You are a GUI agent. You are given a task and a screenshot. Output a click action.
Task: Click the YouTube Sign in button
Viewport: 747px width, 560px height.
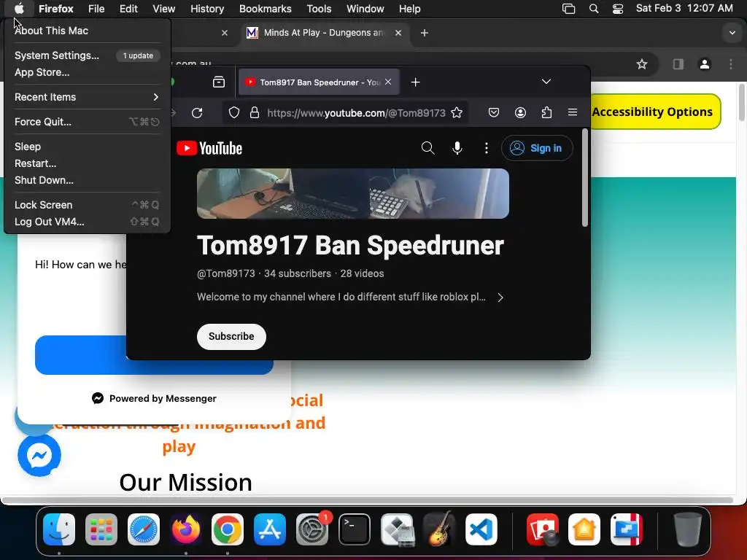536,148
